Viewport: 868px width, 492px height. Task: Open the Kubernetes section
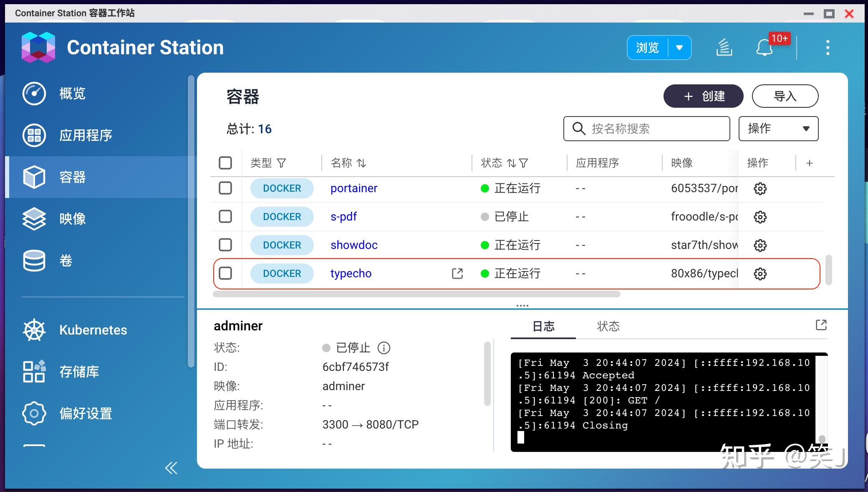[93, 330]
